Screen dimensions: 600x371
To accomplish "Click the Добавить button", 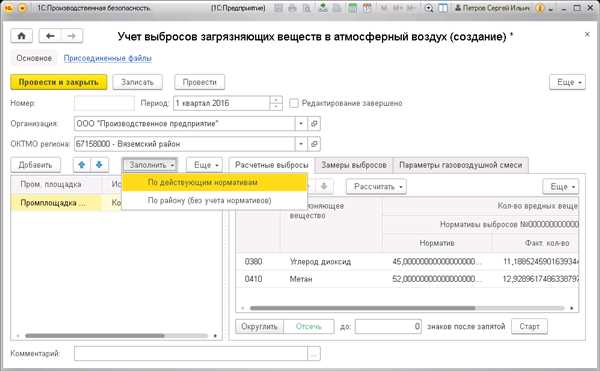I will pos(36,165).
